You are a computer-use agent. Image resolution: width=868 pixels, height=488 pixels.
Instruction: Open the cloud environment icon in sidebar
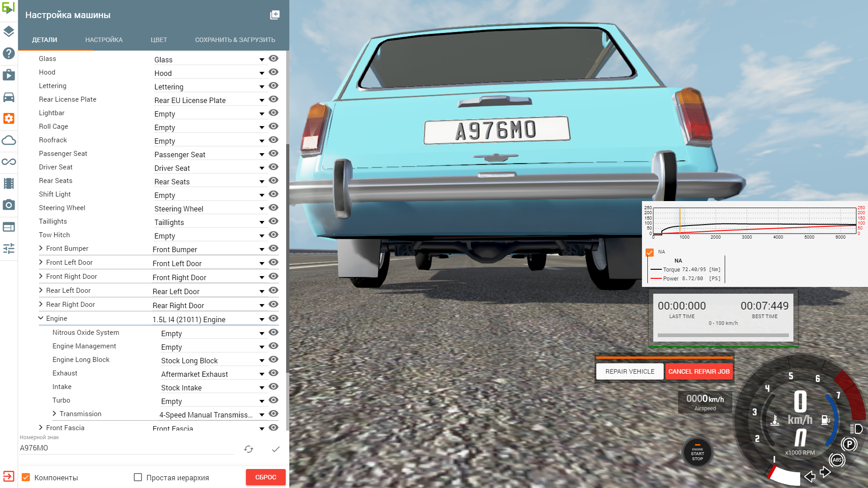point(9,140)
